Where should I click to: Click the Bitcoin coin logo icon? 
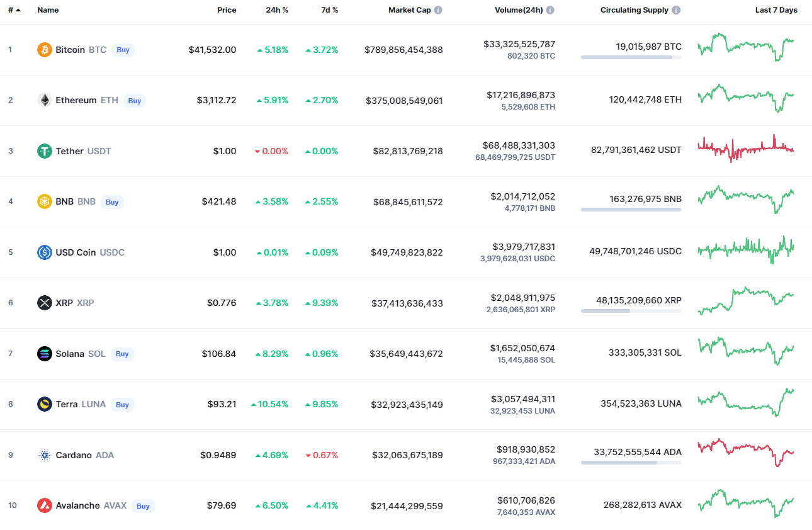click(45, 50)
